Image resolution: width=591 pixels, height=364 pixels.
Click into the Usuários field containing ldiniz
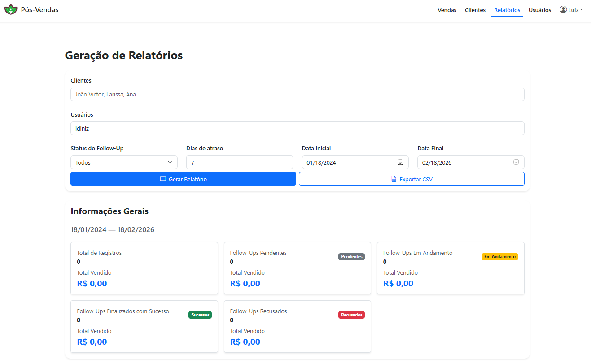pyautogui.click(x=297, y=128)
